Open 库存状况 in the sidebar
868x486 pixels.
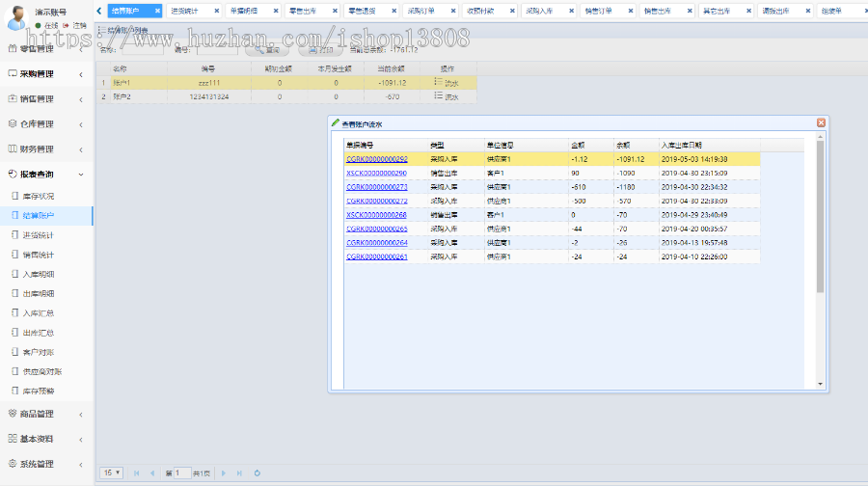click(x=39, y=196)
